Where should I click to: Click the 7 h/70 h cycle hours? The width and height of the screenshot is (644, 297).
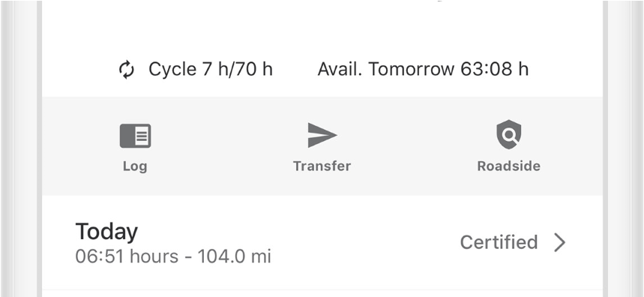pos(237,69)
